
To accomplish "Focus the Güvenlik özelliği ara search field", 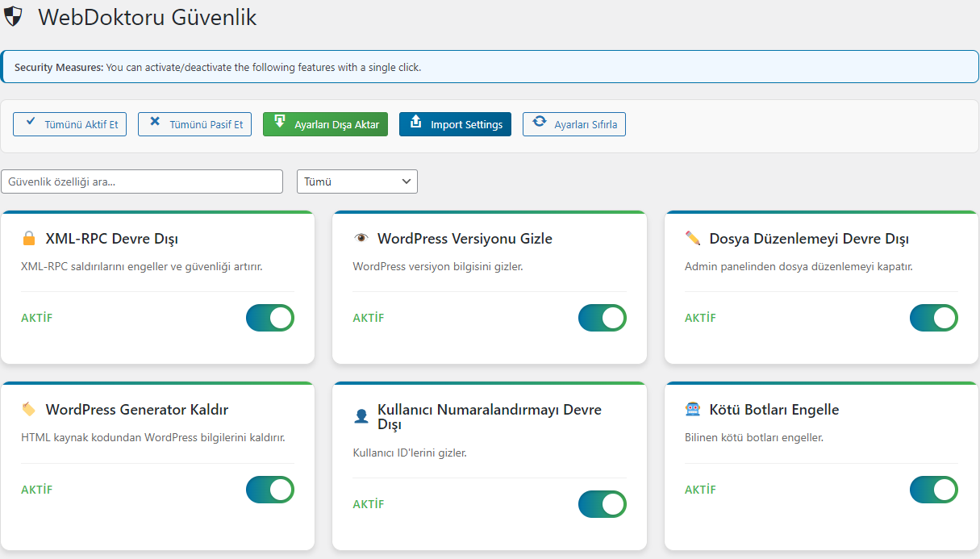I will point(142,181).
